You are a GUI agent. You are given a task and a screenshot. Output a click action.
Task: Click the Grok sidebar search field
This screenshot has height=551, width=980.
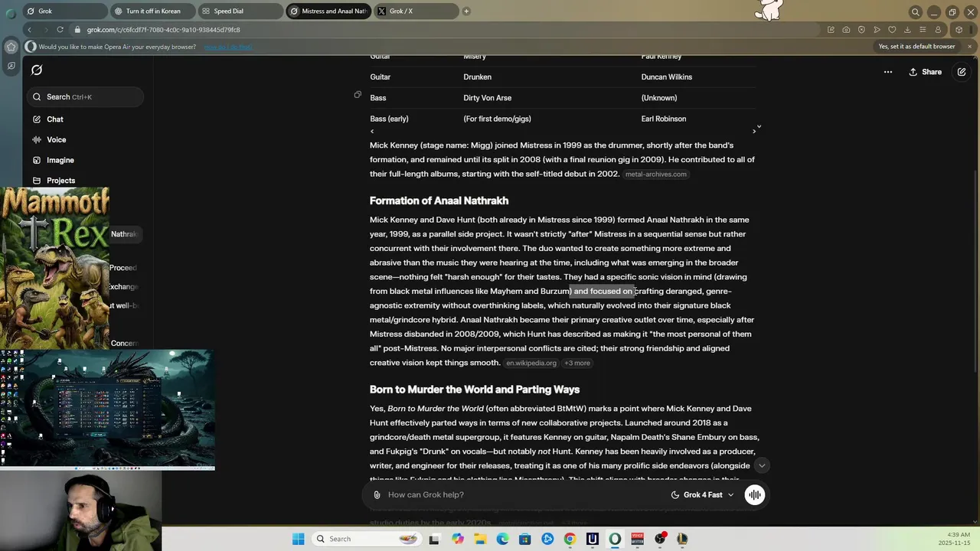(x=84, y=97)
